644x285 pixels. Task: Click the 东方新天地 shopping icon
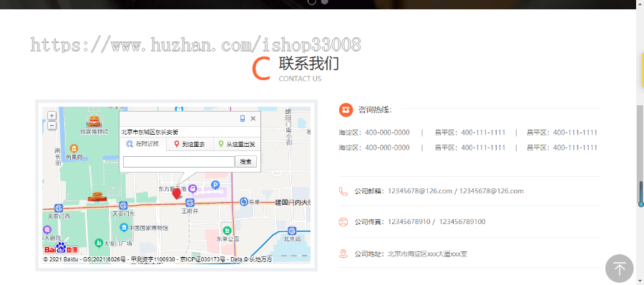[x=192, y=188]
